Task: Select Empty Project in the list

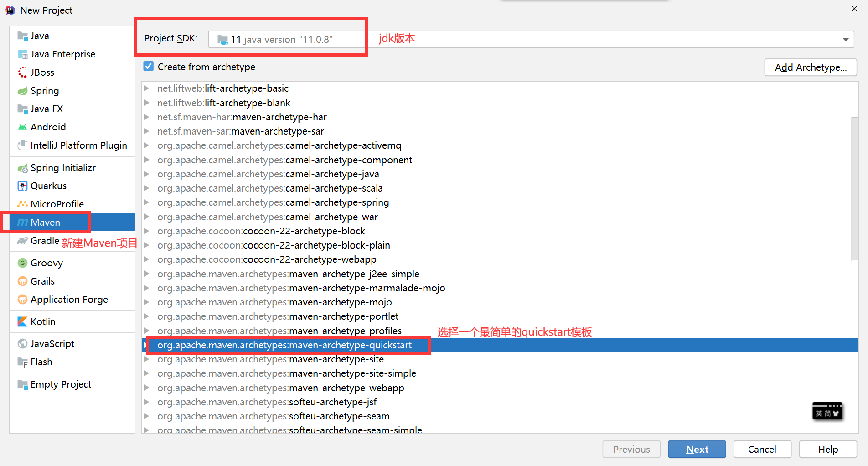Action: 72,384
